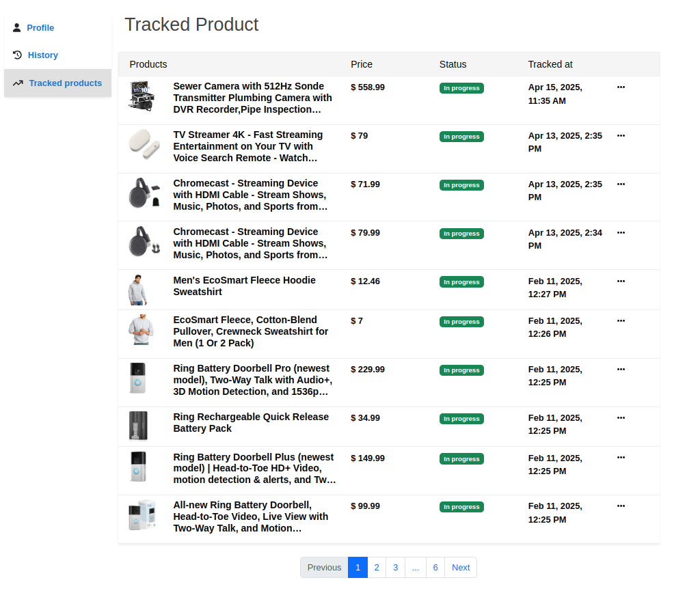The height and width of the screenshot is (593, 700).
Task: Expand options menu for TV Streamer 4K
Action: click(621, 135)
